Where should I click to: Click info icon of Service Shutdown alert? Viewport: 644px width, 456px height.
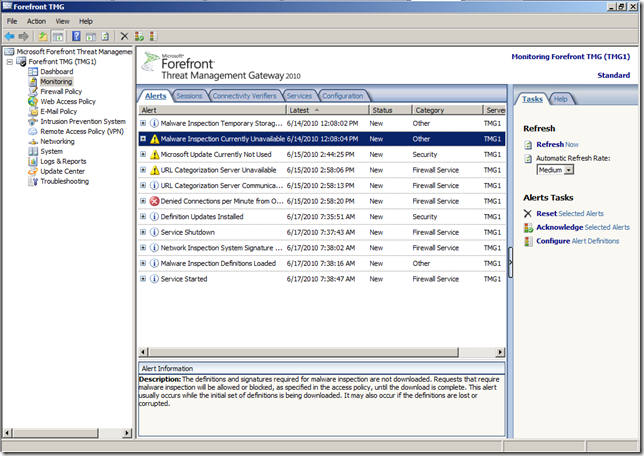click(x=154, y=233)
